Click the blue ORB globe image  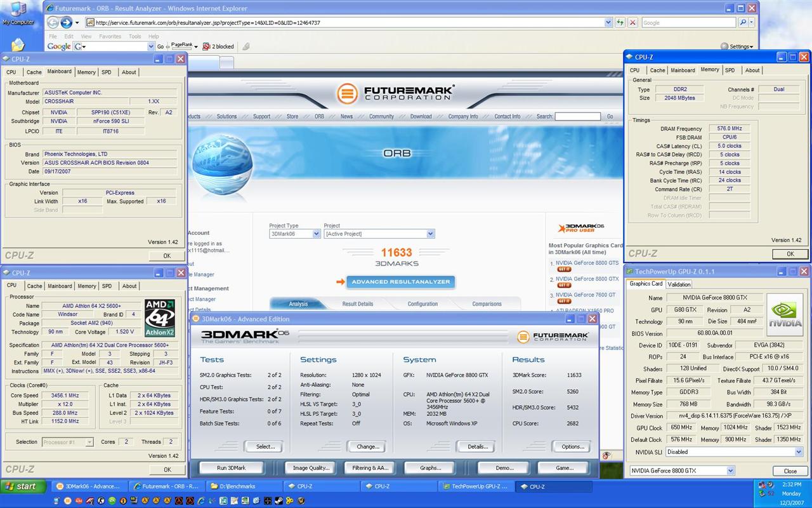(x=221, y=164)
